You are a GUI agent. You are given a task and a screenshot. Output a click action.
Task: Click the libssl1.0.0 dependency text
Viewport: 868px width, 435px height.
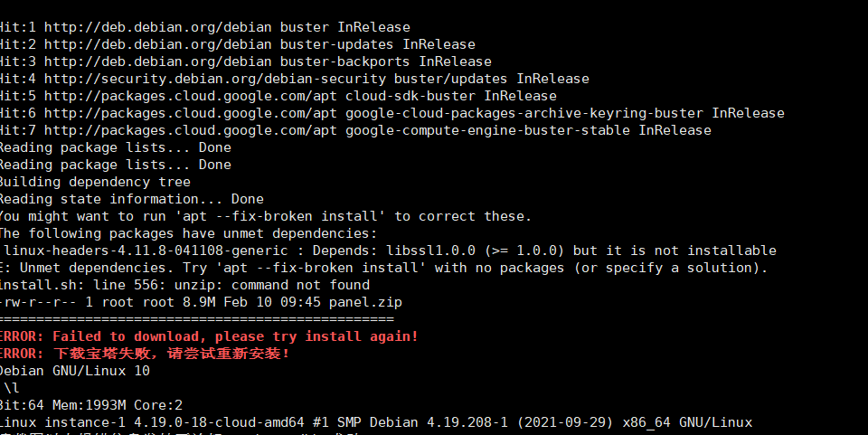point(430,251)
